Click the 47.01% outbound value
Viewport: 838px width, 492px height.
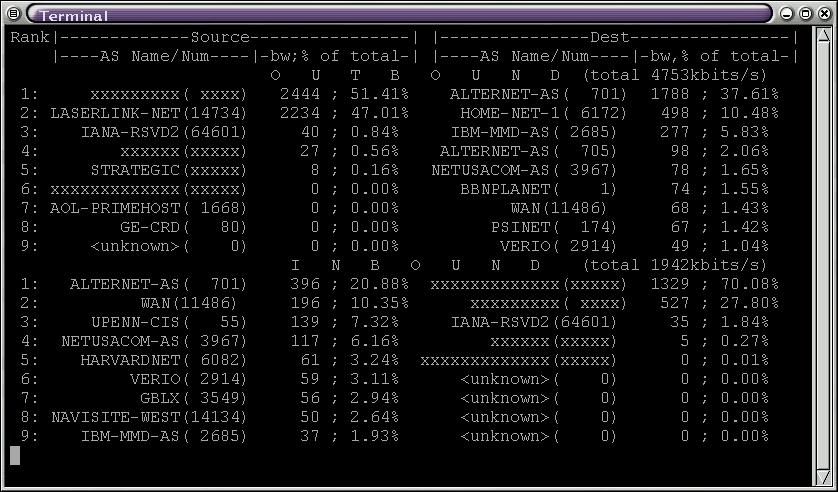click(379, 113)
